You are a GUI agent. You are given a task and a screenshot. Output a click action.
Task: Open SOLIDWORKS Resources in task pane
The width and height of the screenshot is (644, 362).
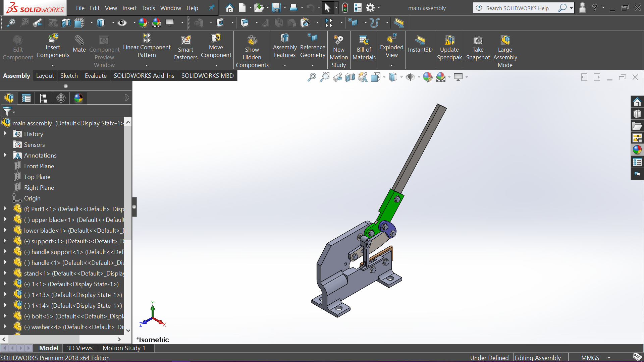[x=637, y=102]
